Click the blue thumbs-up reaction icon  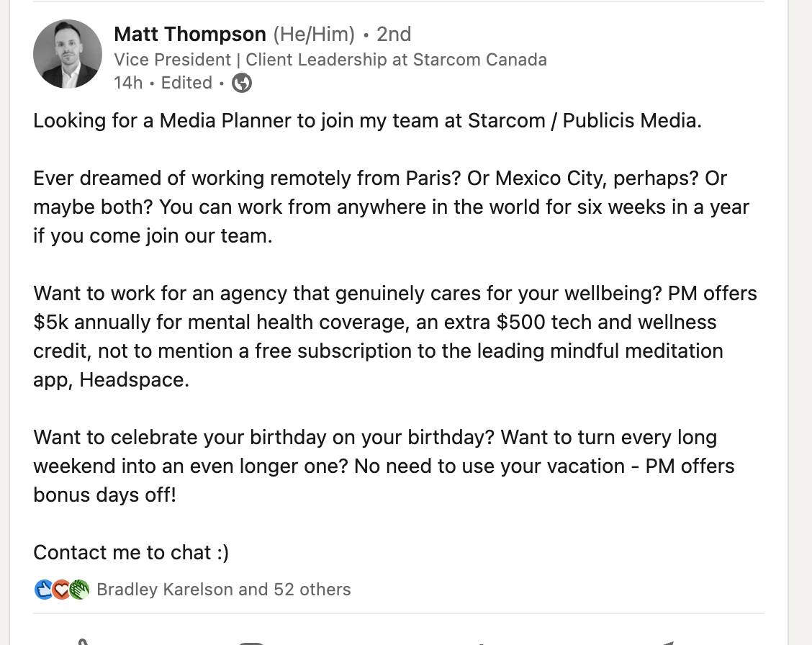pos(43,590)
